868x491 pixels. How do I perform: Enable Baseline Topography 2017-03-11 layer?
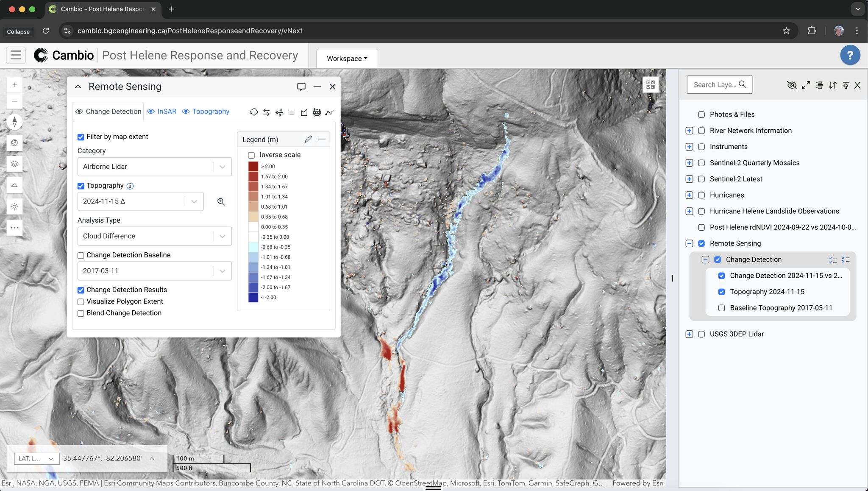click(721, 308)
